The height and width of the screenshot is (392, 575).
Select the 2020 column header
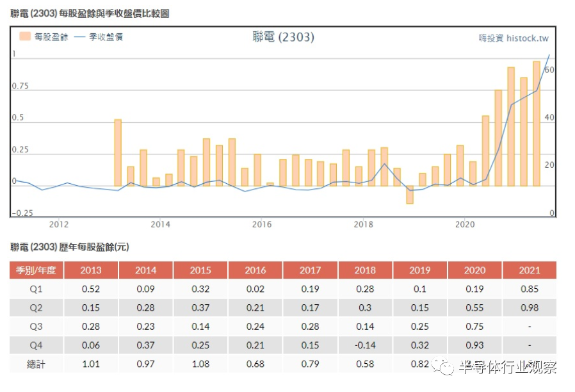click(474, 270)
